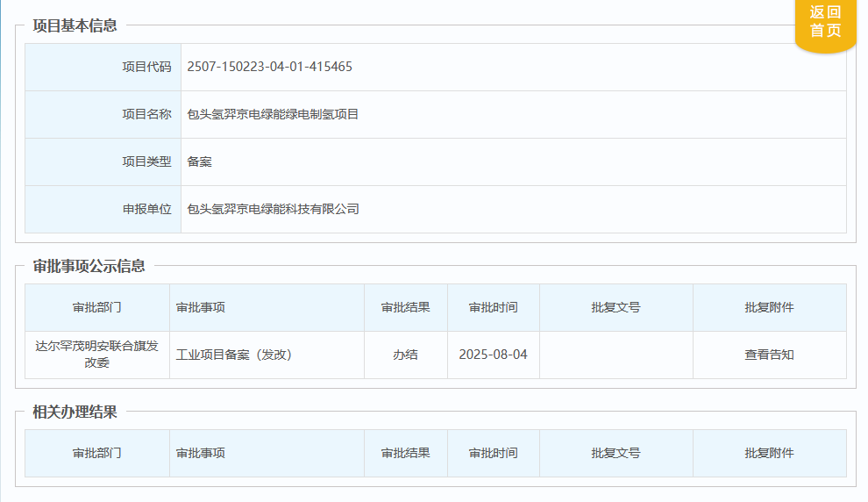Open the 查看告知 attachment link
The height and width of the screenshot is (502, 868).
769,355
